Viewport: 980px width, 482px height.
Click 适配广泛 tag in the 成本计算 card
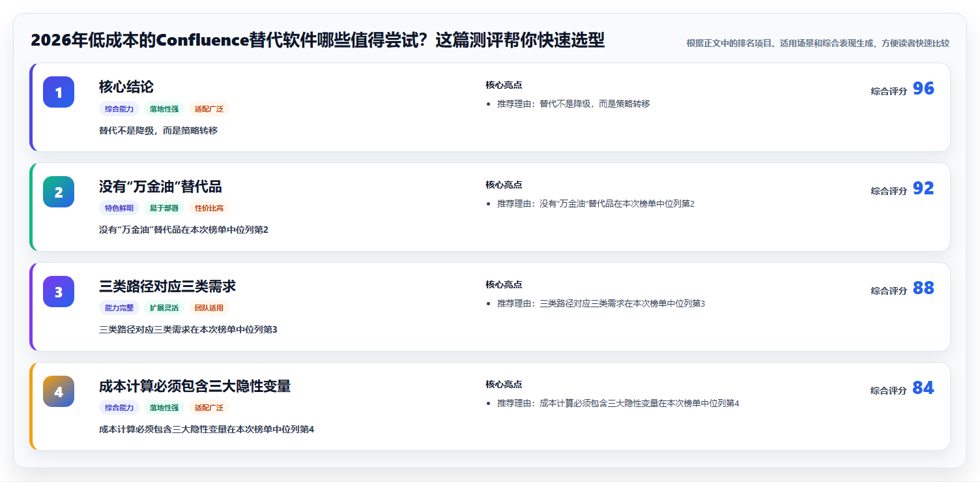[x=209, y=408]
